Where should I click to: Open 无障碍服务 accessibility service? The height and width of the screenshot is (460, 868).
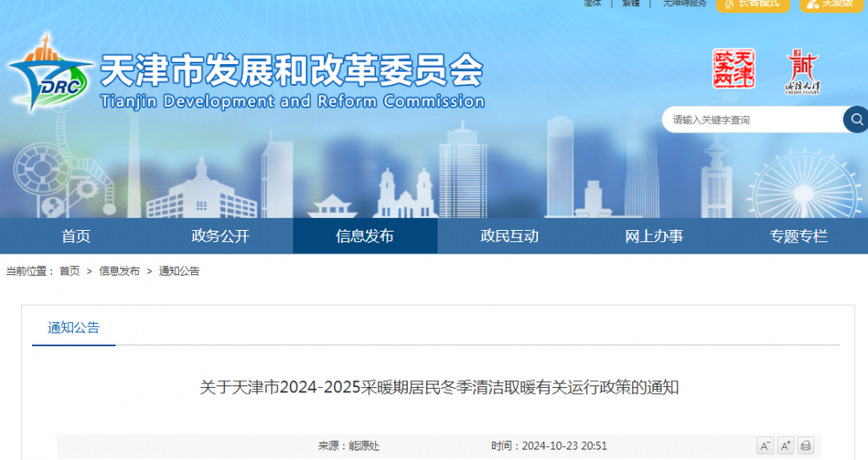[x=685, y=3]
